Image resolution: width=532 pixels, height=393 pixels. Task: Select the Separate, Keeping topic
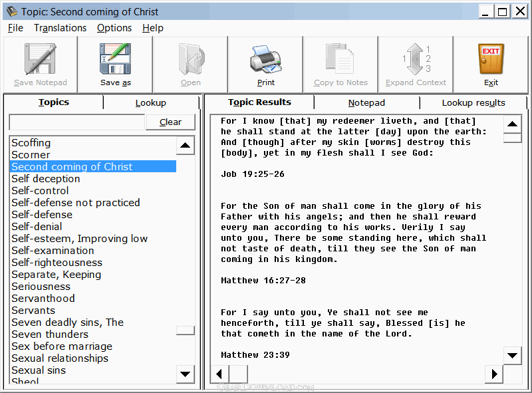(93, 275)
